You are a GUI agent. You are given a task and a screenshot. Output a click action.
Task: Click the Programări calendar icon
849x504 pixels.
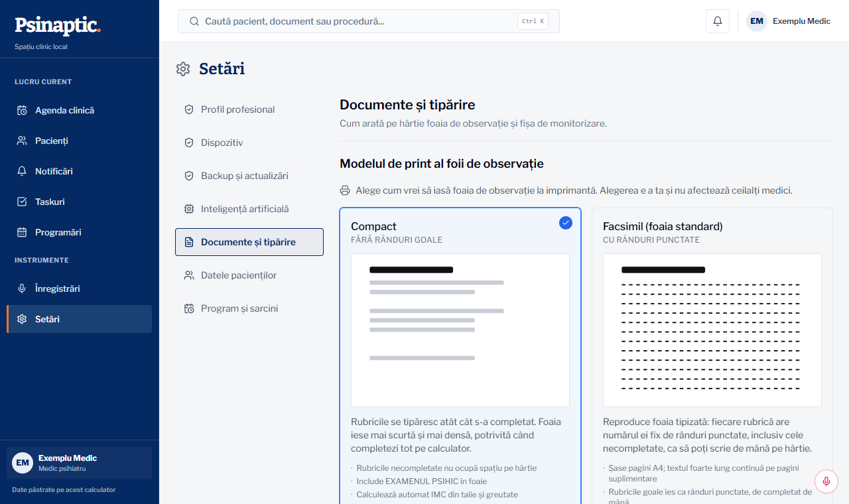click(x=22, y=232)
